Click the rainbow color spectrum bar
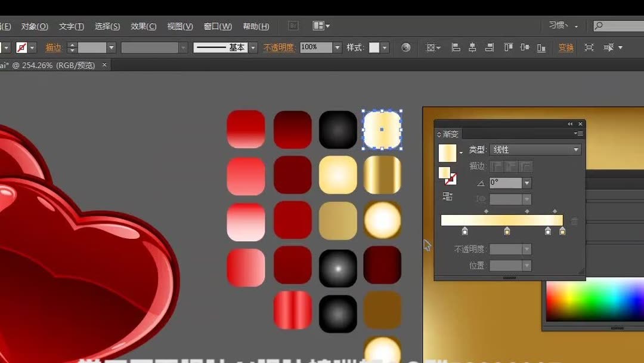 coord(595,300)
